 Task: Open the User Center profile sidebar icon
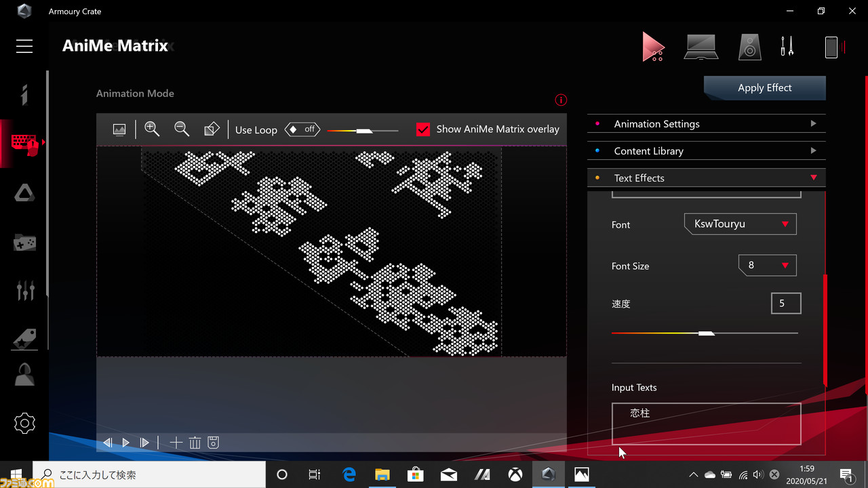[x=24, y=375]
